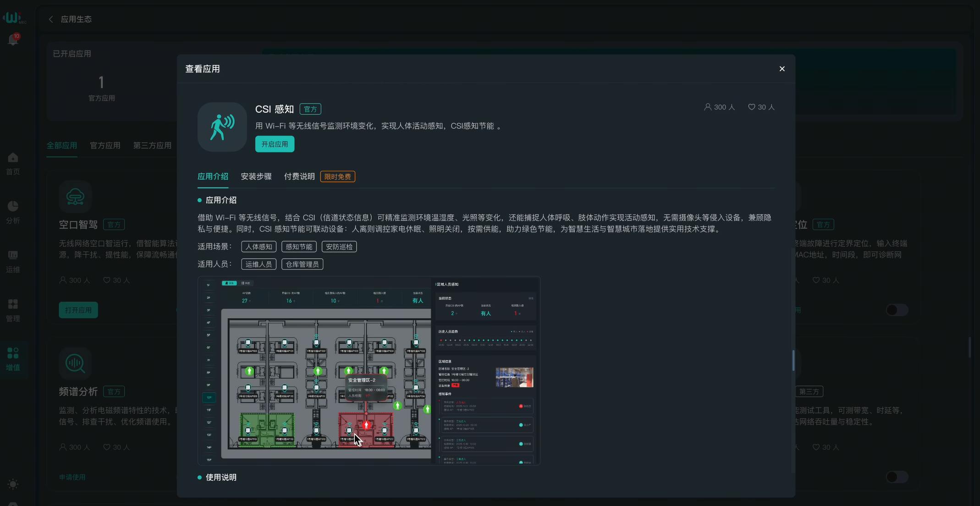Click the CSI 感知 walking-person app icon
980x506 pixels.
[222, 127]
